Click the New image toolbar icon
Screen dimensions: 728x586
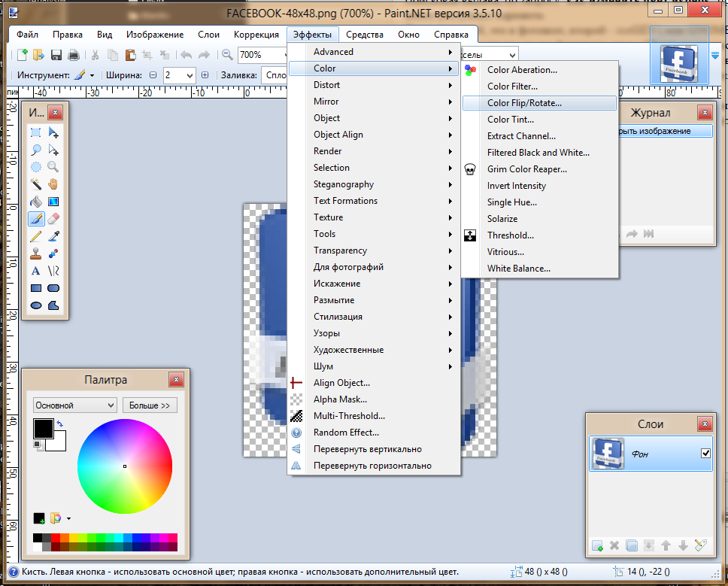pyautogui.click(x=22, y=55)
